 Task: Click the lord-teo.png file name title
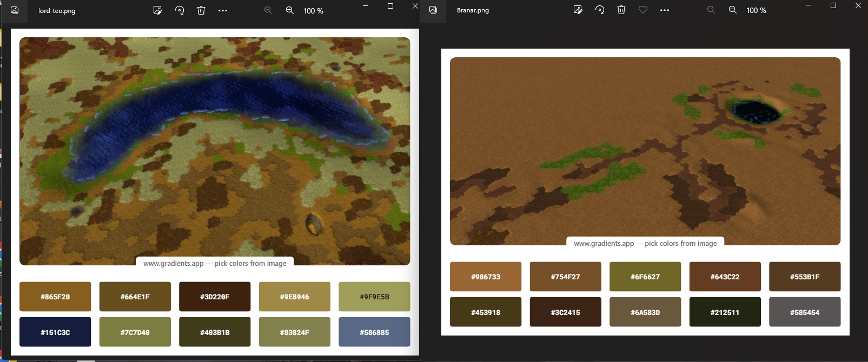[x=57, y=11]
